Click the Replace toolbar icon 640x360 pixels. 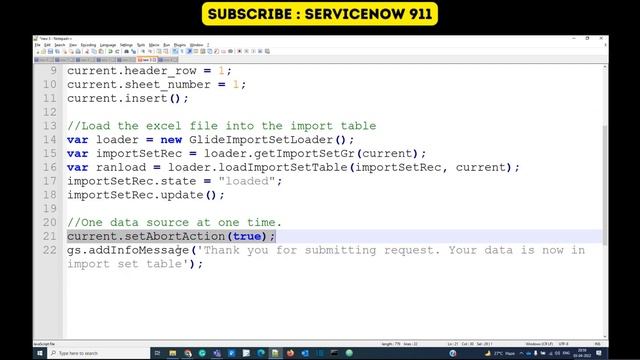(134, 51)
